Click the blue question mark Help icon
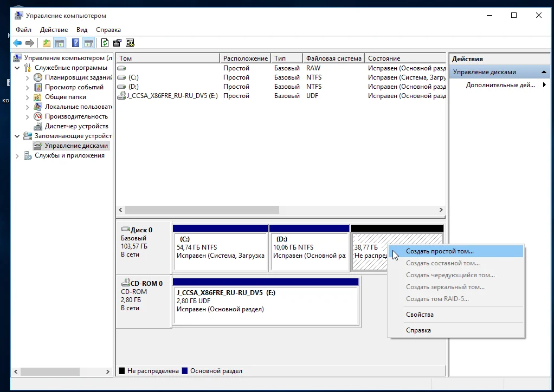This screenshot has width=554, height=392. [76, 43]
